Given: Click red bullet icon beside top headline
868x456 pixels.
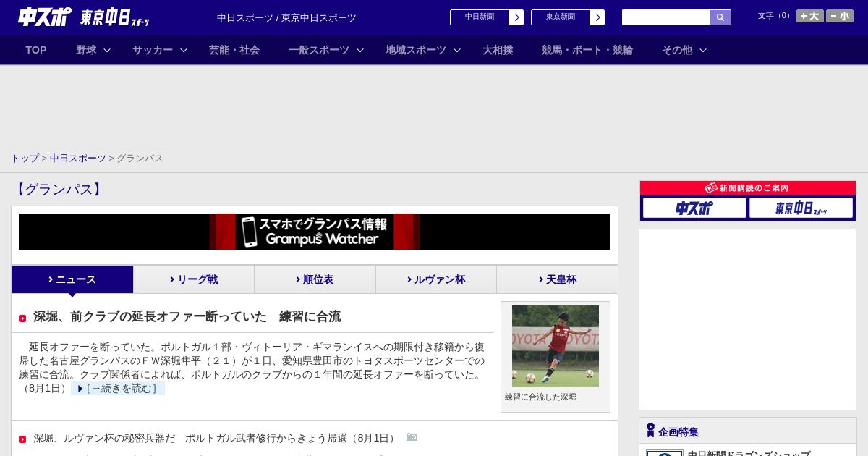Looking at the screenshot, I should (x=22, y=318).
